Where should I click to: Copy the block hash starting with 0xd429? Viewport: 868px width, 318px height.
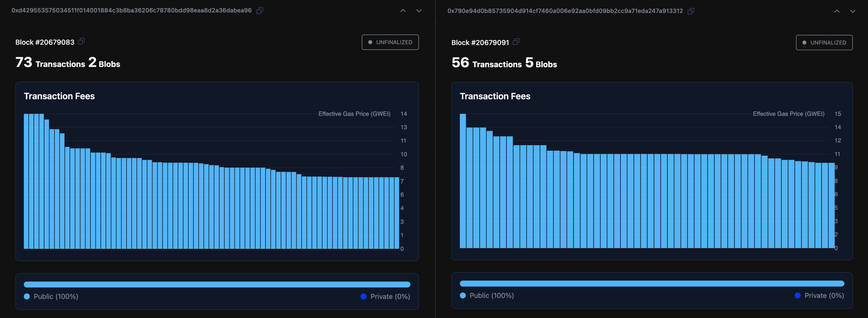[x=260, y=10]
